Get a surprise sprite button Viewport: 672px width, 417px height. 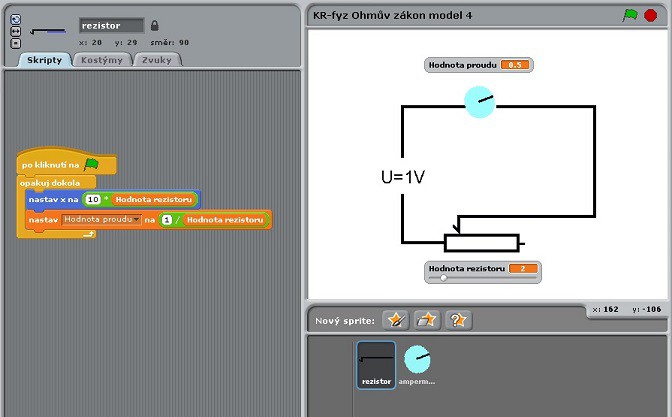tap(459, 320)
